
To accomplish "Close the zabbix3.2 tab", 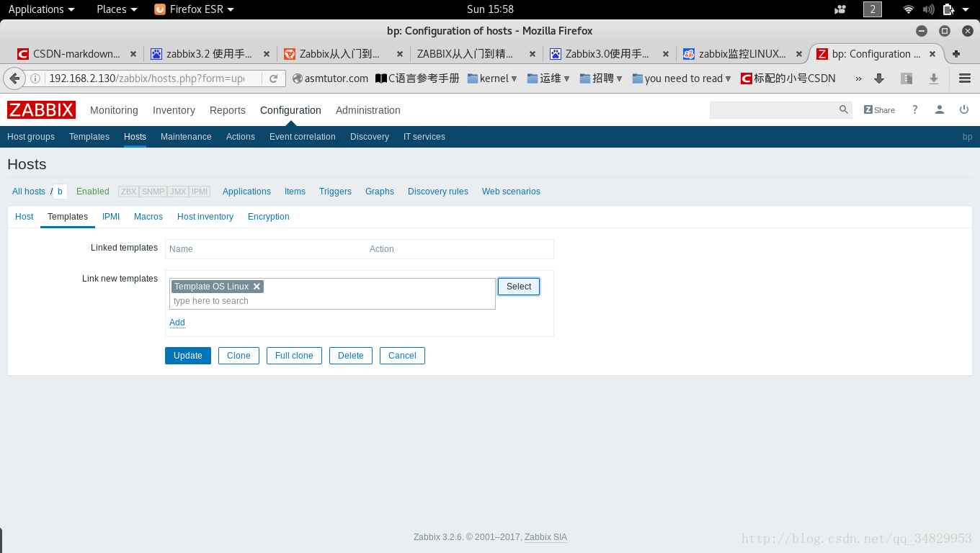I will [267, 54].
